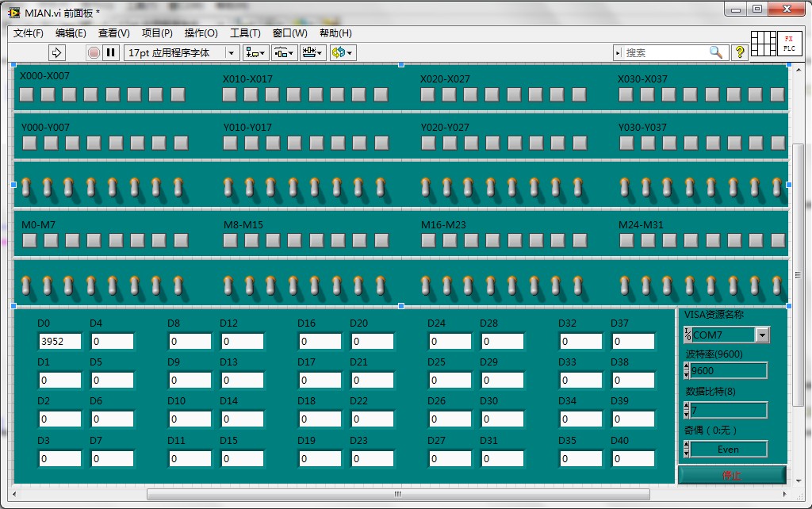Open the COM7 VISA resource dropdown
This screenshot has width=812, height=509.
coord(762,335)
